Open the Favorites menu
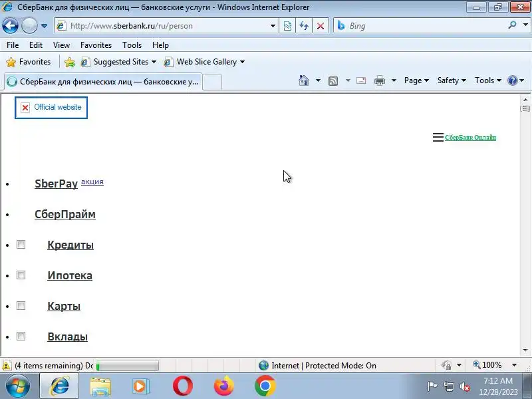The height and width of the screenshot is (399, 532). pyautogui.click(x=96, y=45)
